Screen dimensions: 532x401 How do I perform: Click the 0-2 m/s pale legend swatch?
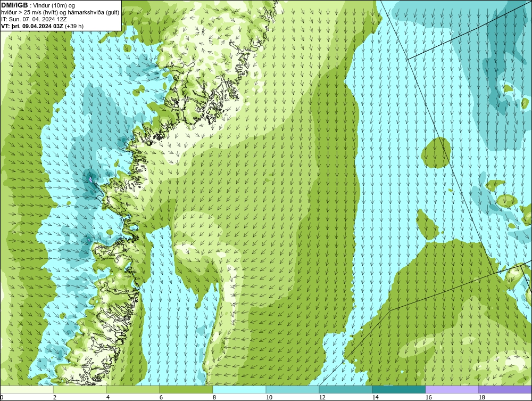pos(27,389)
